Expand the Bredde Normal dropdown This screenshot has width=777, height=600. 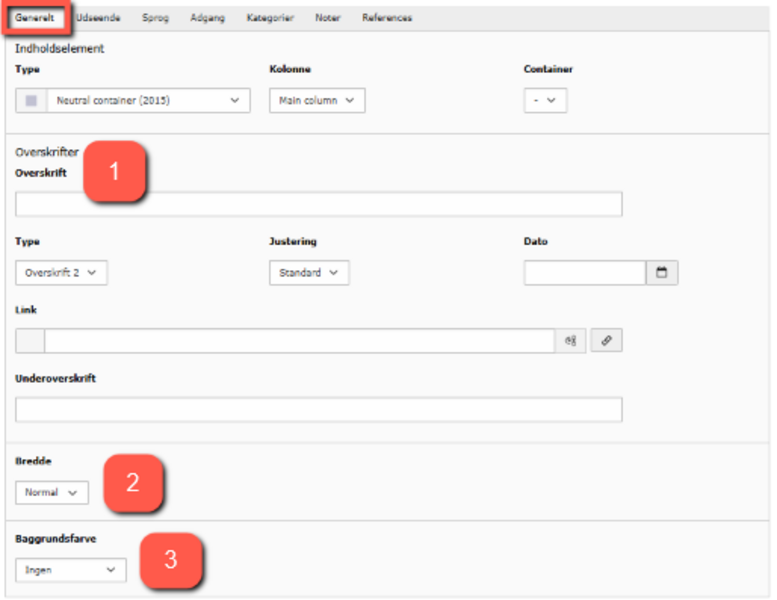coord(52,493)
